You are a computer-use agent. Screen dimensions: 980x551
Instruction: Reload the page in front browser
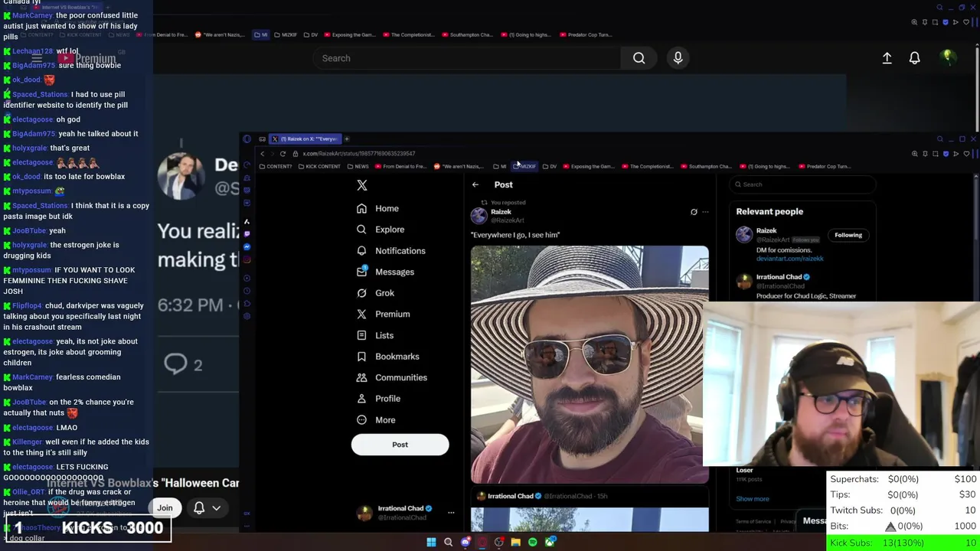click(283, 154)
